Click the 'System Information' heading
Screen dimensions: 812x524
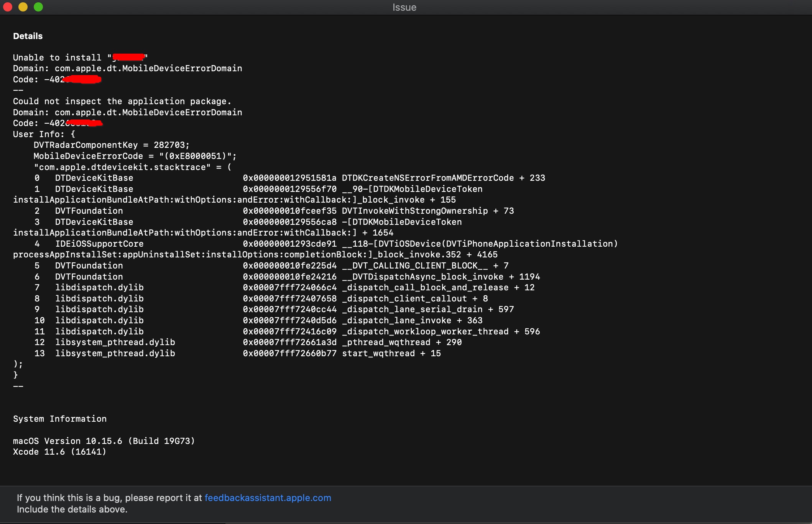point(60,419)
